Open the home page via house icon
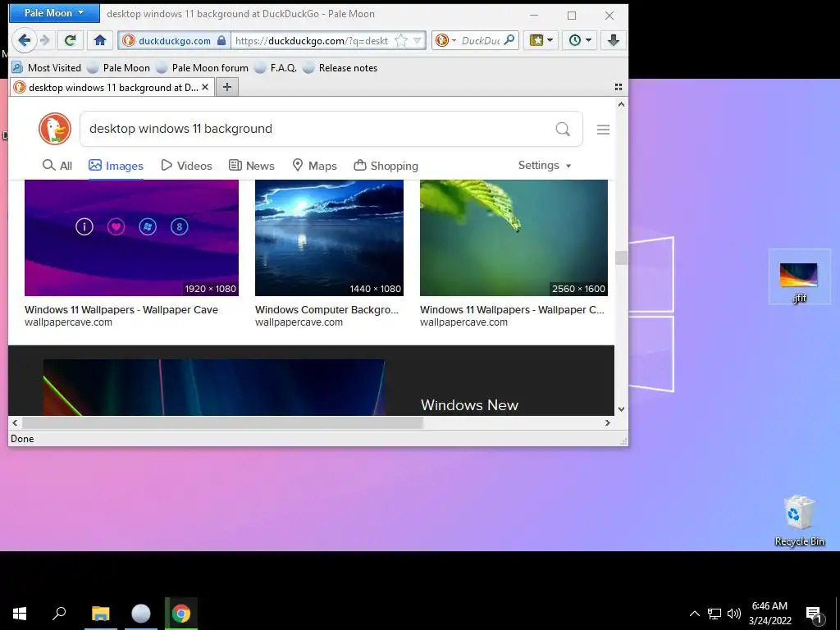Image resolution: width=840 pixels, height=630 pixels. coord(99,40)
